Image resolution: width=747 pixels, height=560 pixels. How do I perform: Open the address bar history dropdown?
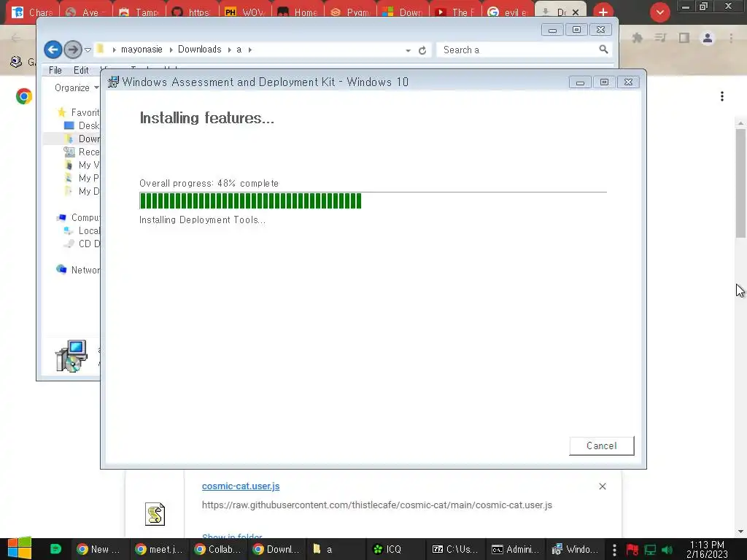[408, 50]
